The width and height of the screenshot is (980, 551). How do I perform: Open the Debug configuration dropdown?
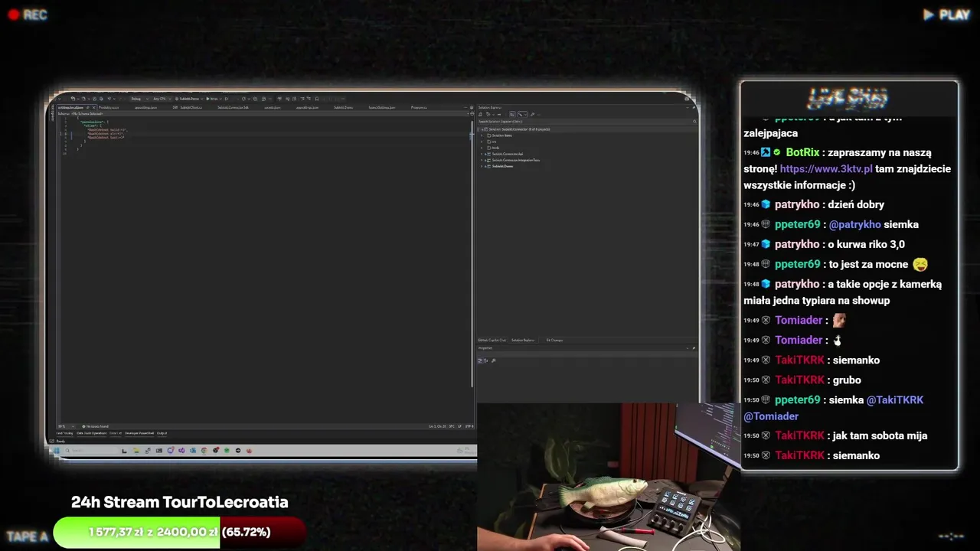point(139,99)
